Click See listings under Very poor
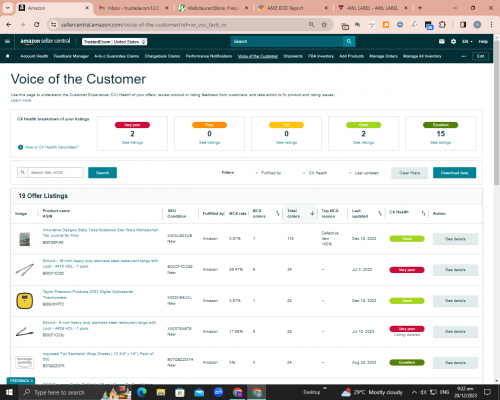 [x=132, y=143]
